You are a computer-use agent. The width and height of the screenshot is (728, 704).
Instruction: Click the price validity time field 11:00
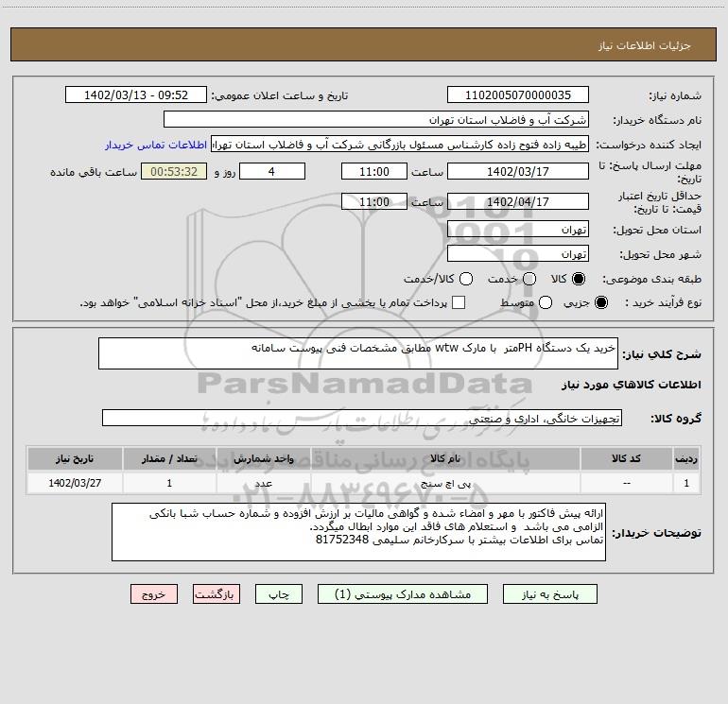point(374,202)
